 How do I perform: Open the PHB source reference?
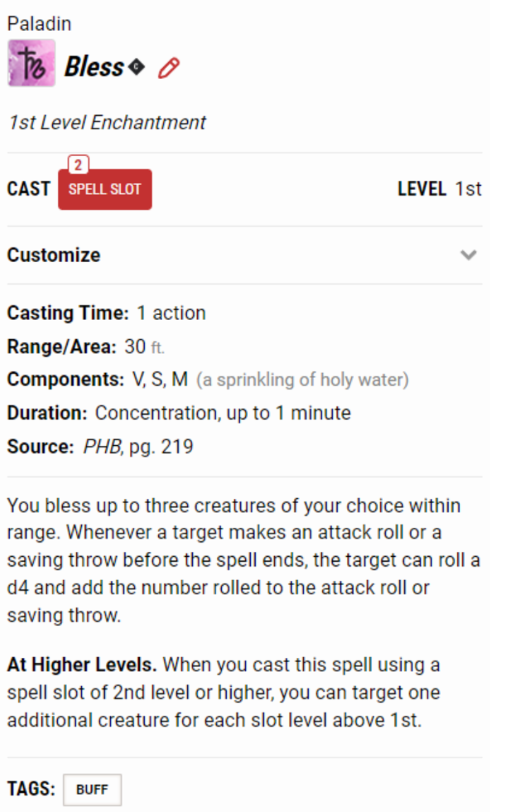pyautogui.click(x=103, y=447)
